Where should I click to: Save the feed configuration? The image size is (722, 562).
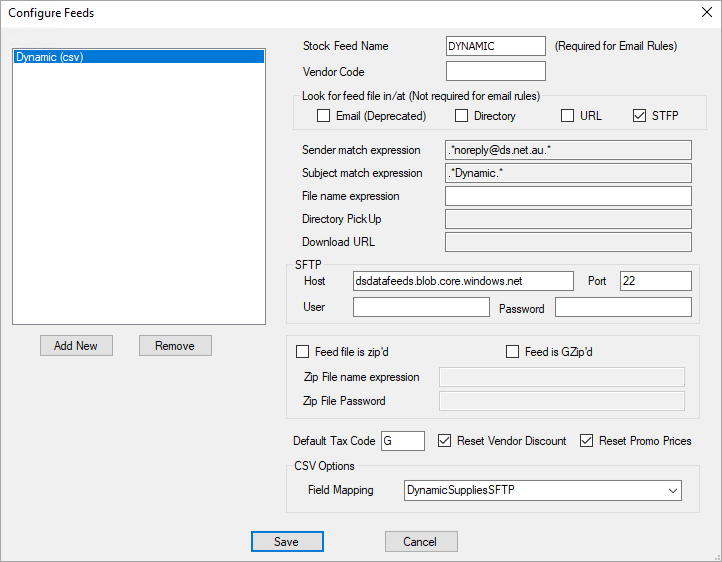287,541
